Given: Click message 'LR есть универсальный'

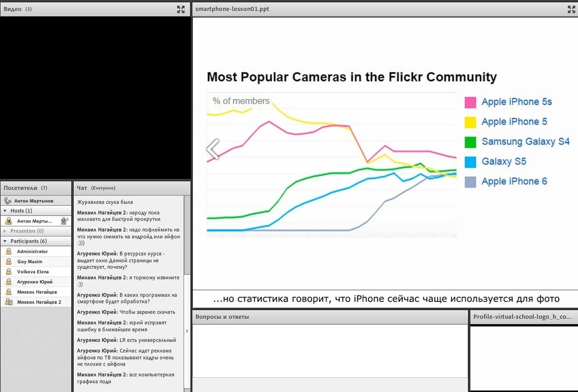Looking at the screenshot, I should pyautogui.click(x=127, y=340).
